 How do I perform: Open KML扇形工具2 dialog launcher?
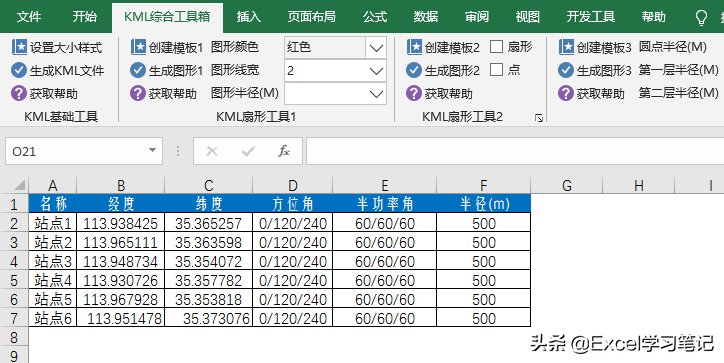coord(538,118)
